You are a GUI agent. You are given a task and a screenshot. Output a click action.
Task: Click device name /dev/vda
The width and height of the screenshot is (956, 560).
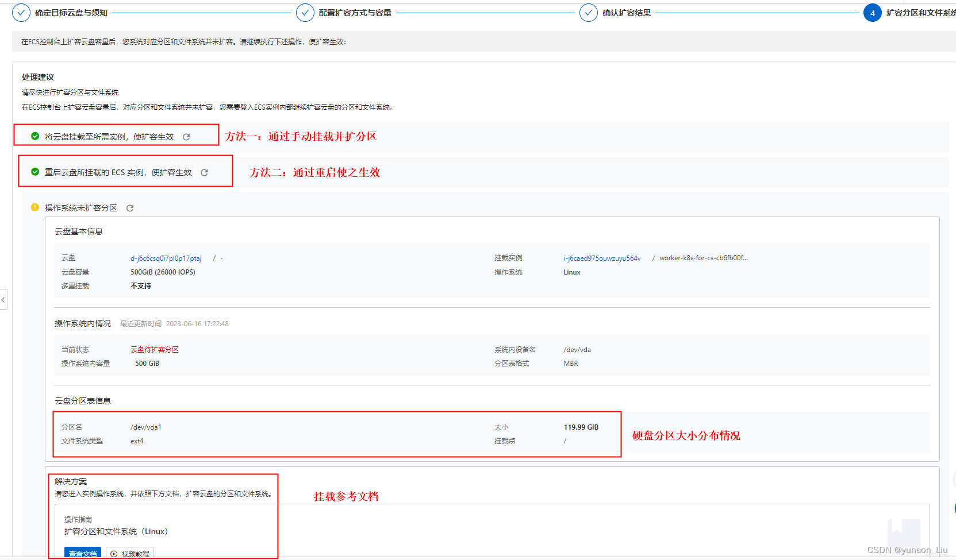coord(577,350)
